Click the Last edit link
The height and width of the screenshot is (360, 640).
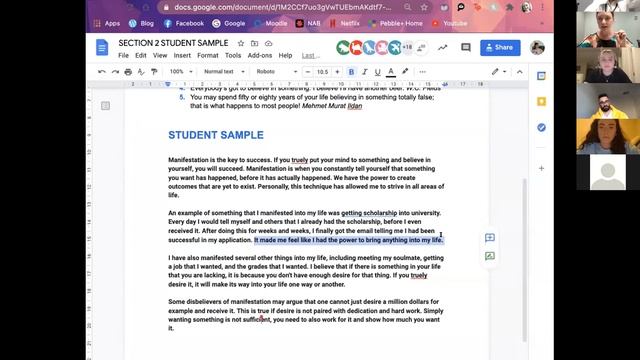[311, 56]
